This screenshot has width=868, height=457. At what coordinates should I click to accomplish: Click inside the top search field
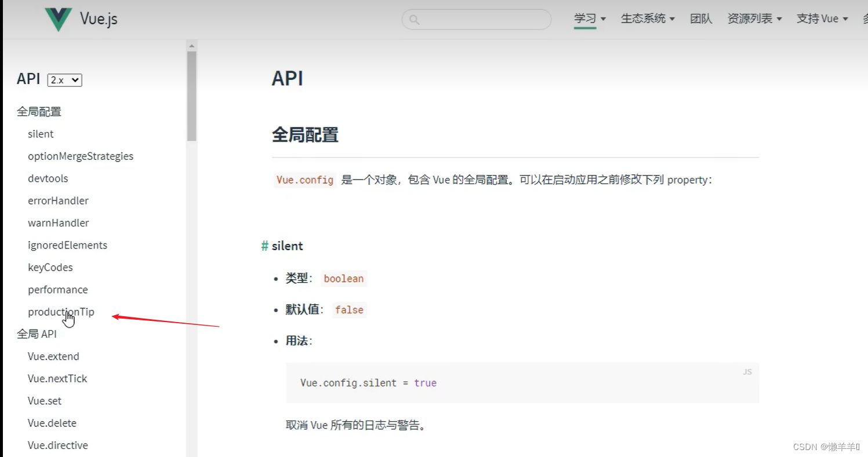coord(481,20)
